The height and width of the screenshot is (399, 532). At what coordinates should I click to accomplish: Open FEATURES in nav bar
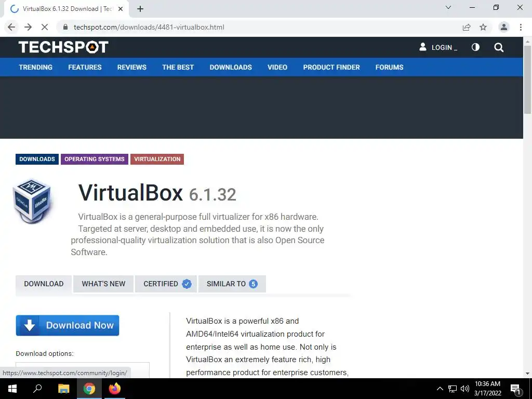click(x=85, y=67)
